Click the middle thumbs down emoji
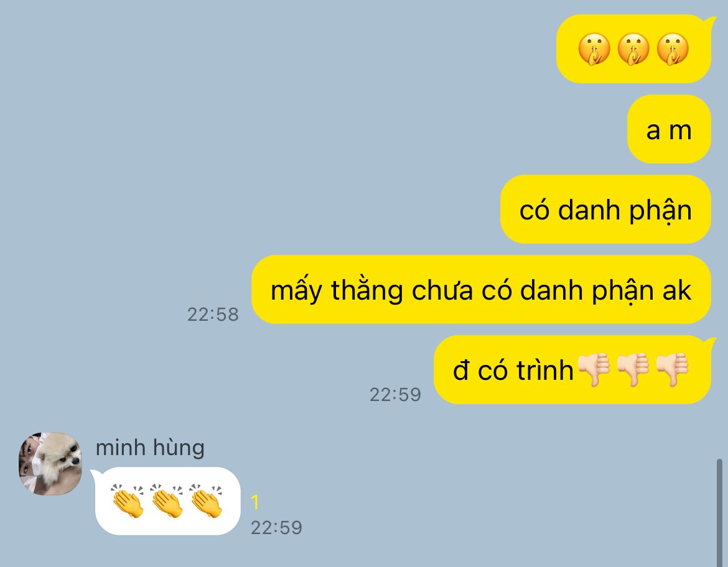The image size is (728, 567). click(x=633, y=370)
